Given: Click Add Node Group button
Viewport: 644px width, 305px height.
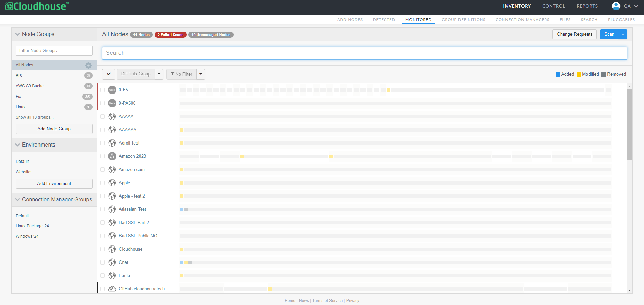Looking at the screenshot, I should point(54,129).
